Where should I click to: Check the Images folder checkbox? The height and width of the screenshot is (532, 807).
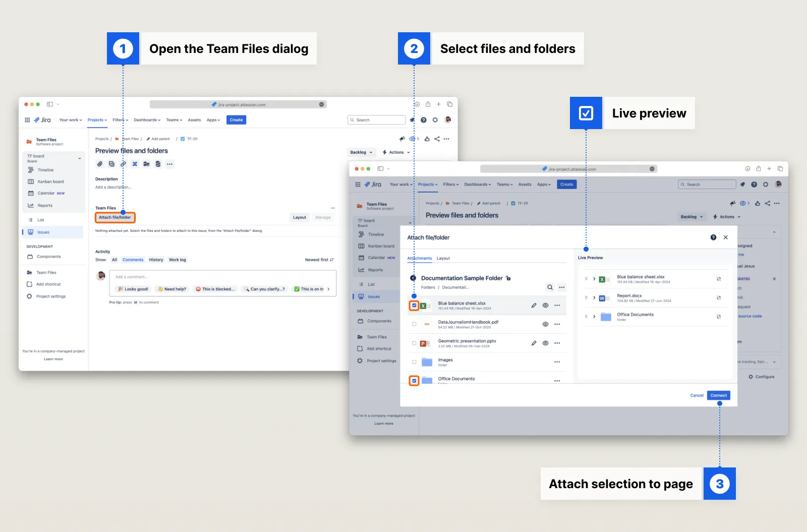[x=414, y=362]
